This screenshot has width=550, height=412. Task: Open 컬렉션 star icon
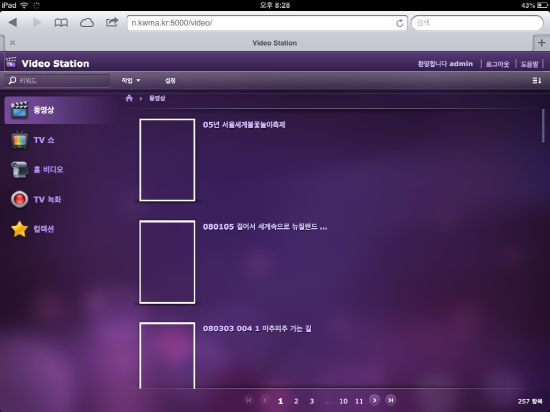20,229
